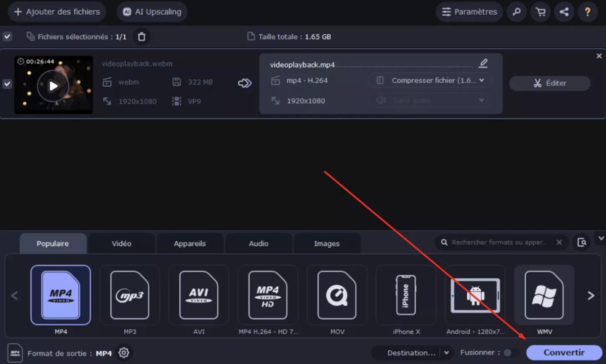606x364 pixels.
Task: Click the Format de sortie MP4 label
Action: [x=70, y=353]
